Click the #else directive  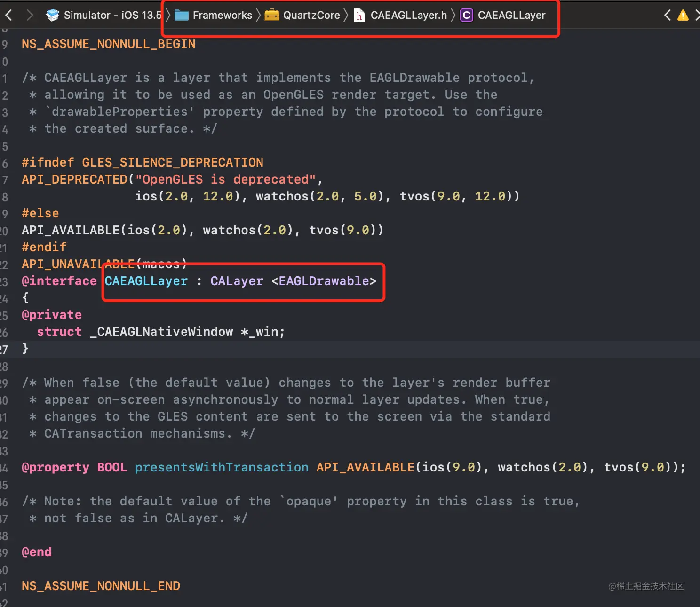pos(40,213)
